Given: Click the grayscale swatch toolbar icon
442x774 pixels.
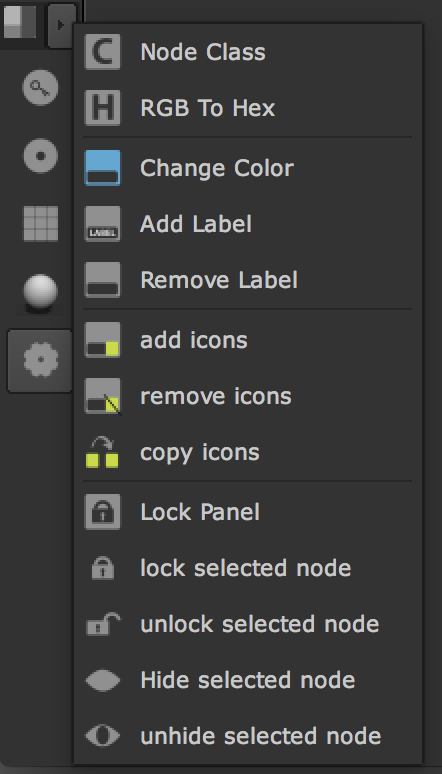Looking at the screenshot, I should click(20, 21).
